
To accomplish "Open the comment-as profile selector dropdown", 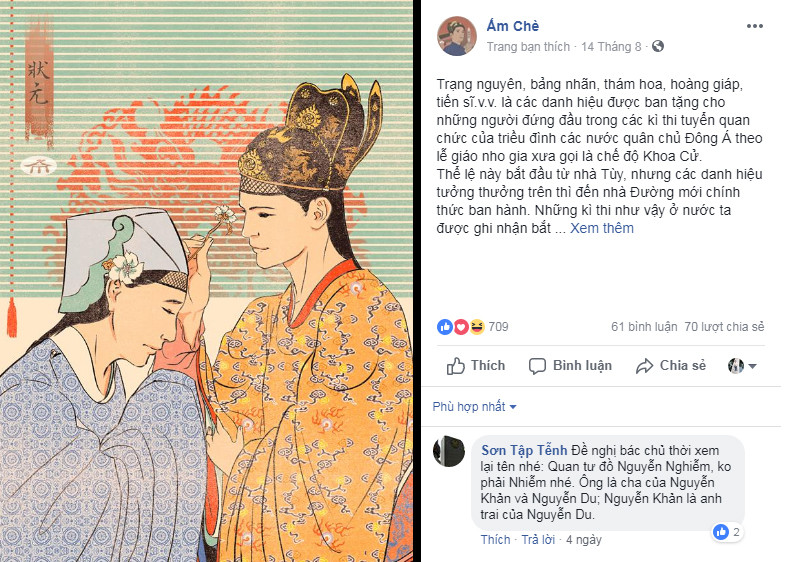I will click(x=742, y=366).
